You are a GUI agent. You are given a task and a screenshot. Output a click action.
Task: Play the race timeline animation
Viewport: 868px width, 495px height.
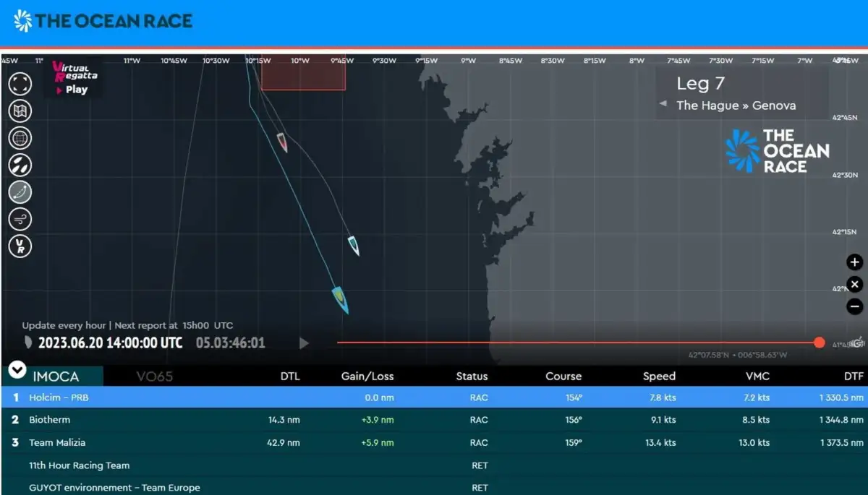click(x=305, y=343)
